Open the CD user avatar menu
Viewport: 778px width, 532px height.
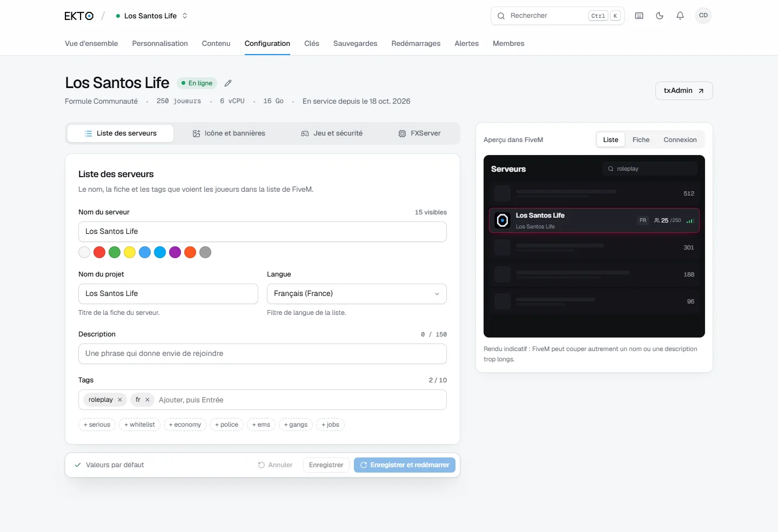pyautogui.click(x=703, y=16)
